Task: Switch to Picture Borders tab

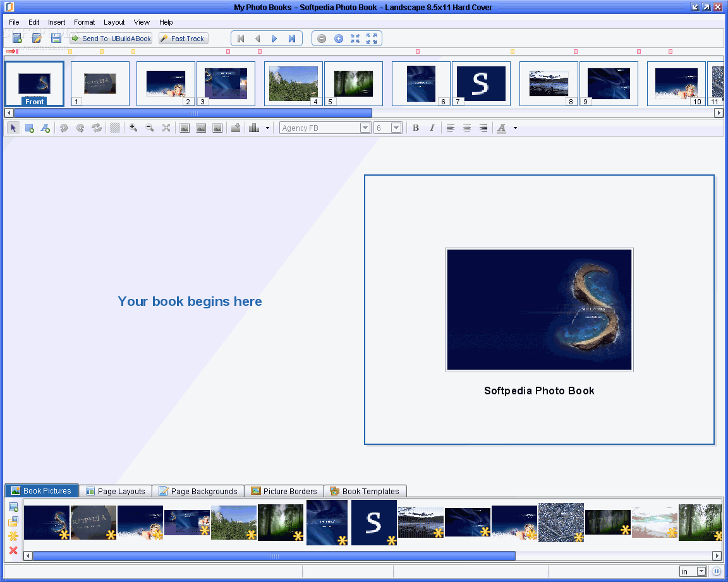Action: point(284,491)
